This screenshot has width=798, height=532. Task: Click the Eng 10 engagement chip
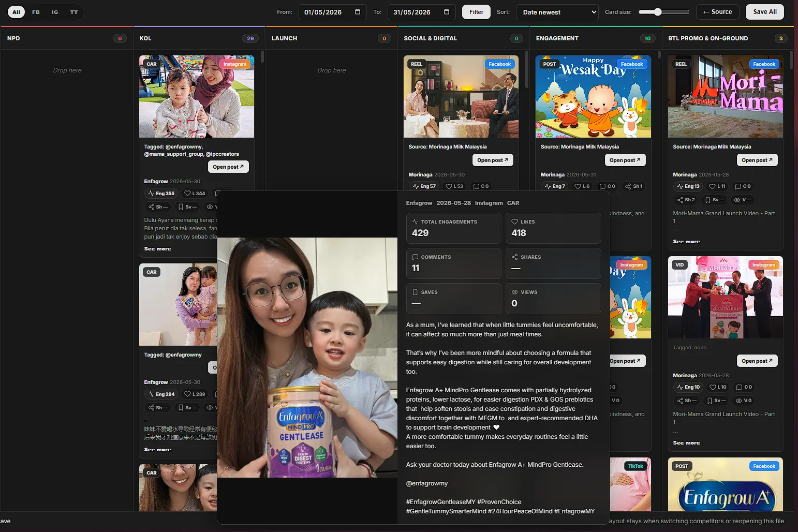click(688, 387)
